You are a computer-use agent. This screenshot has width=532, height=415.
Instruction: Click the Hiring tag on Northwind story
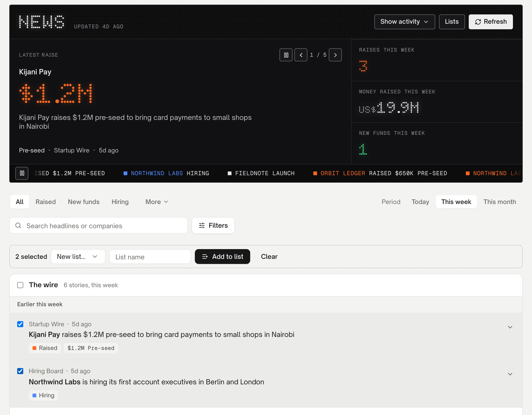tap(43, 395)
